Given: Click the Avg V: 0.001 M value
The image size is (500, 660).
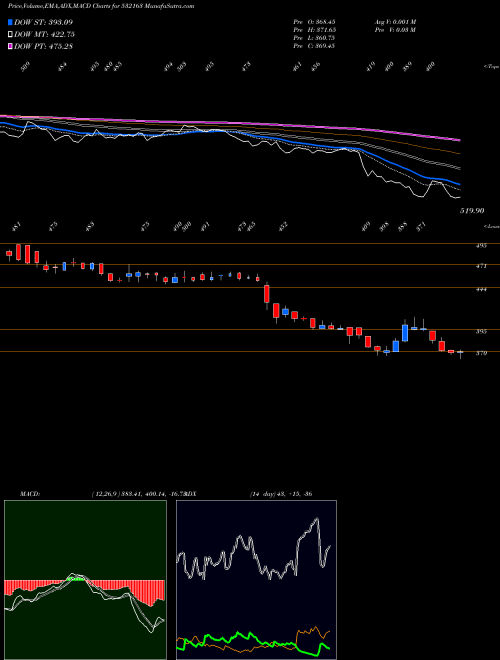Looking at the screenshot, I should coord(395,22).
